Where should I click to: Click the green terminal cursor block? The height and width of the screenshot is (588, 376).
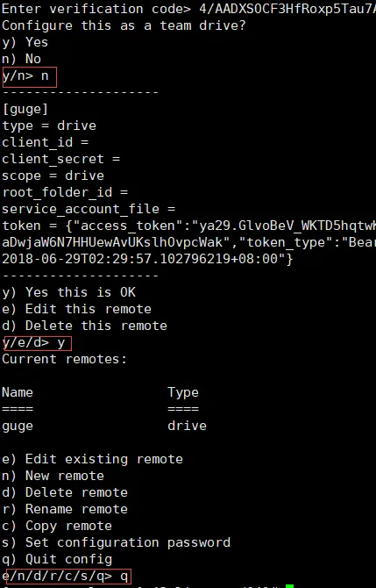pos(289,585)
